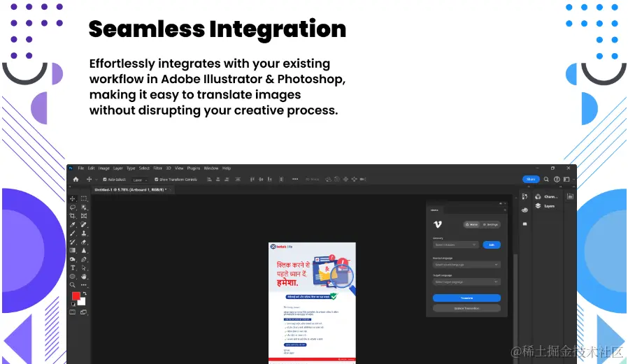628x364 pixels.
Task: Open the white background color swatch
Action: [83, 303]
